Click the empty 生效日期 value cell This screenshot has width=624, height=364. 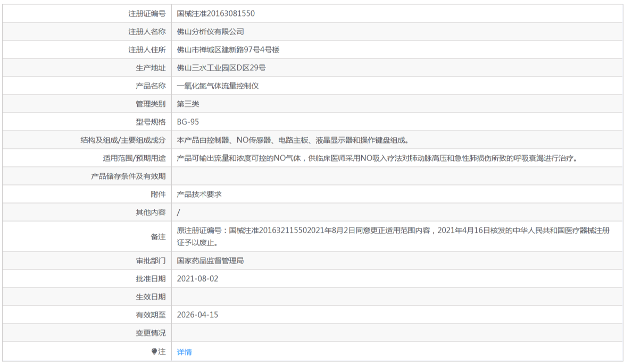pos(396,297)
